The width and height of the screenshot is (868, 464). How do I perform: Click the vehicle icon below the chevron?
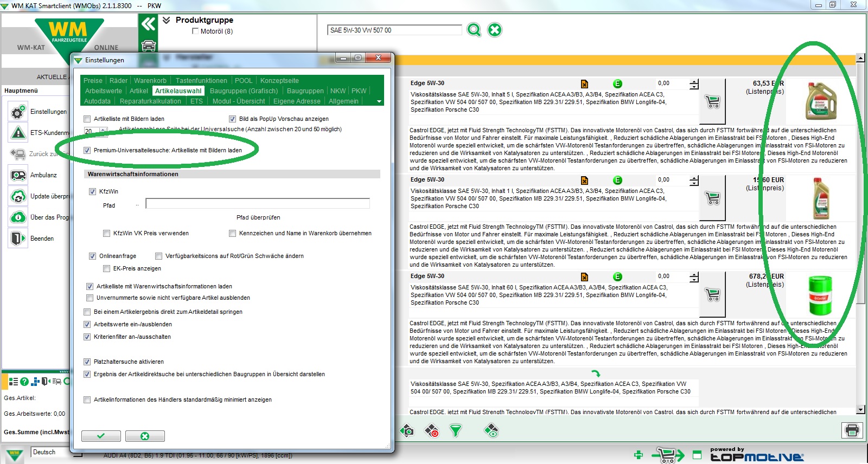[148, 46]
